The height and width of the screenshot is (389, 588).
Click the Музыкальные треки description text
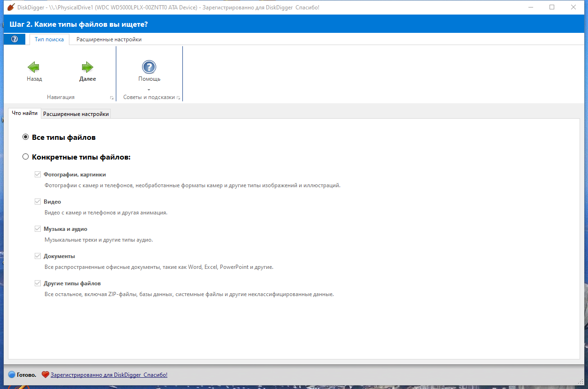(98, 240)
